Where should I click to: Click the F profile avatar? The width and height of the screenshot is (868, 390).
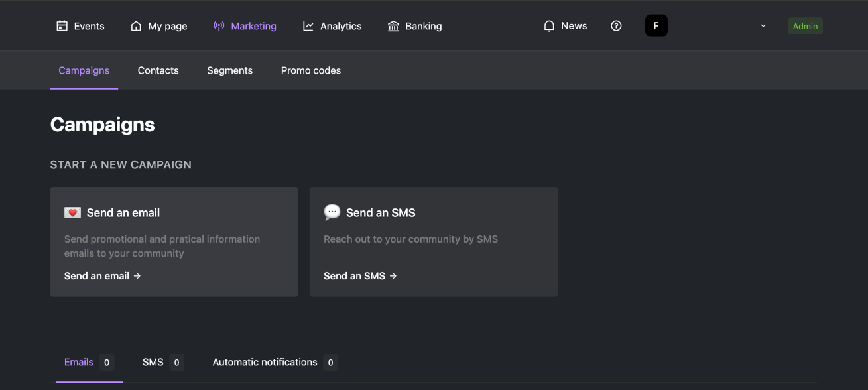pos(656,26)
